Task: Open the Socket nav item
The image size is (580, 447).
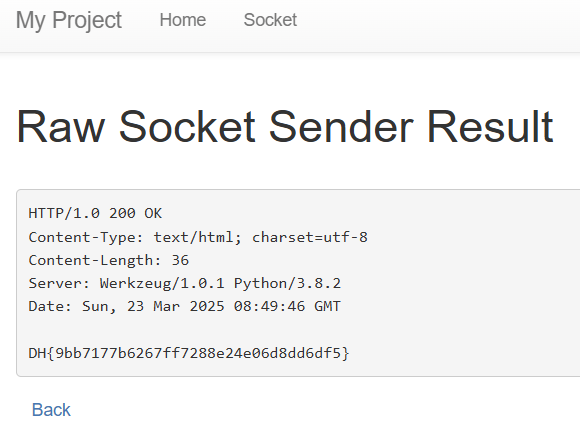Action: tap(270, 20)
